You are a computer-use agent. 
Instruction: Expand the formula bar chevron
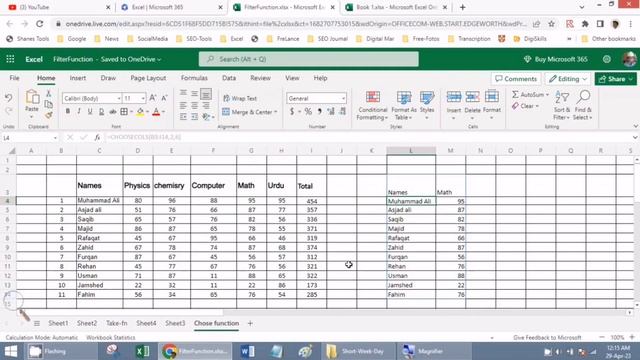[635, 138]
